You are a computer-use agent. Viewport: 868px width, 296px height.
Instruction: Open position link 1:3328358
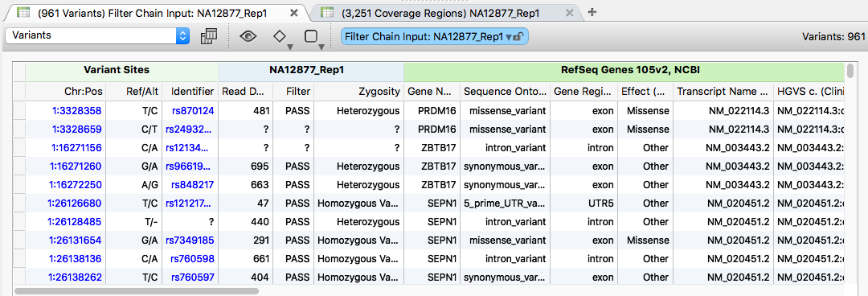click(x=77, y=111)
